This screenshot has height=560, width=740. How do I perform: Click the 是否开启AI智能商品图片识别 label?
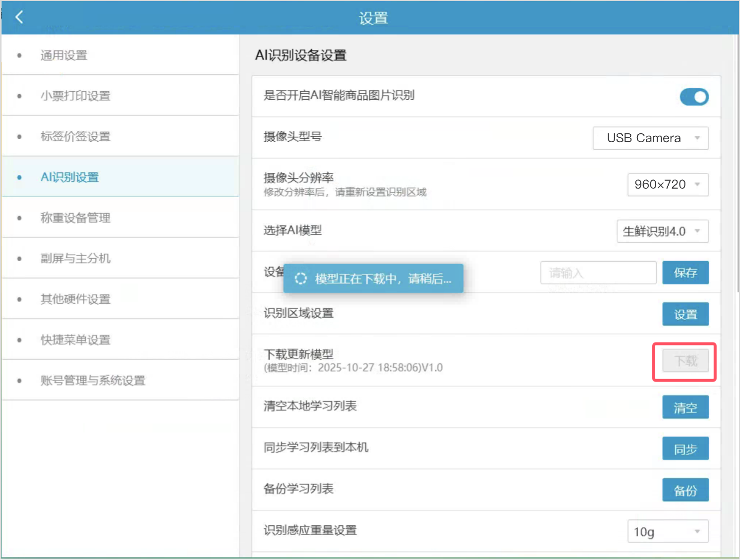[339, 95]
